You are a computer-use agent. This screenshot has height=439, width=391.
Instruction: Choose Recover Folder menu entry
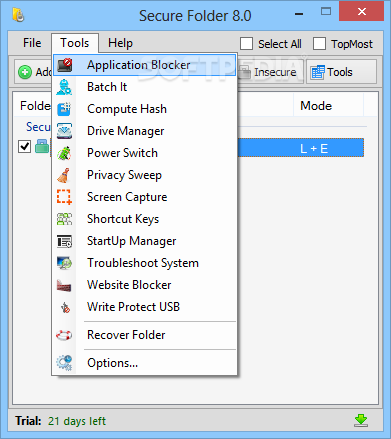click(x=144, y=335)
